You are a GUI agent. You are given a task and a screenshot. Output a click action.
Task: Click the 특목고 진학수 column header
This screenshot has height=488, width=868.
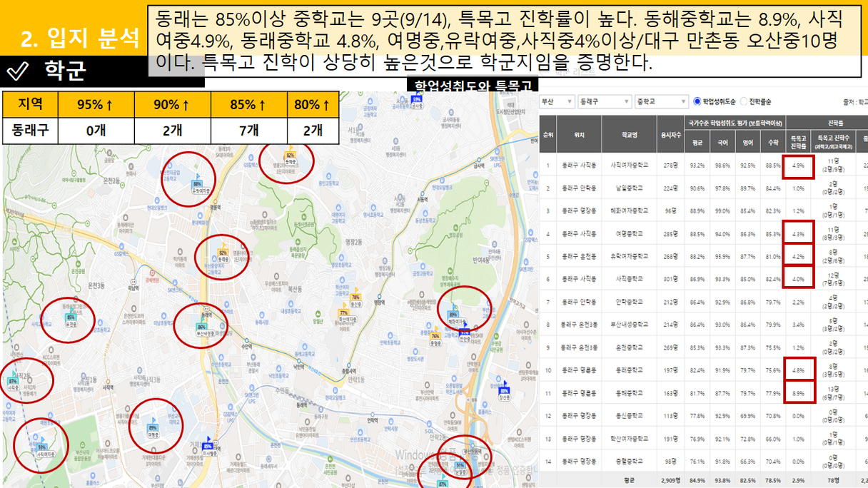click(833, 141)
